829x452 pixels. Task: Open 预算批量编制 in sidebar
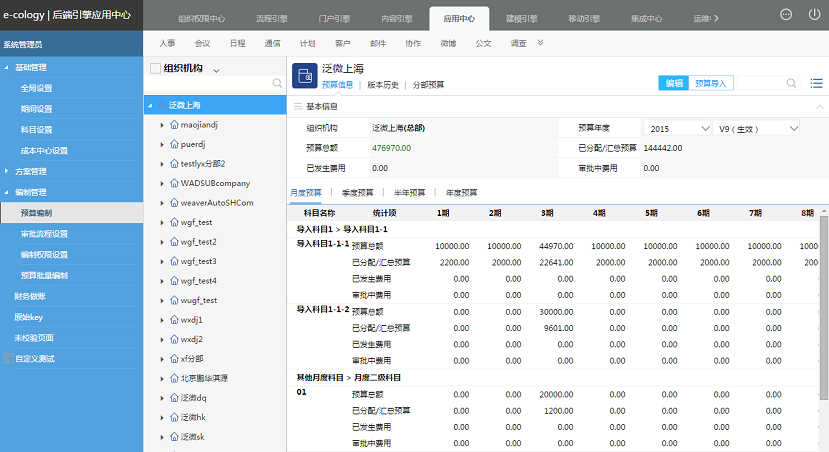[44, 275]
